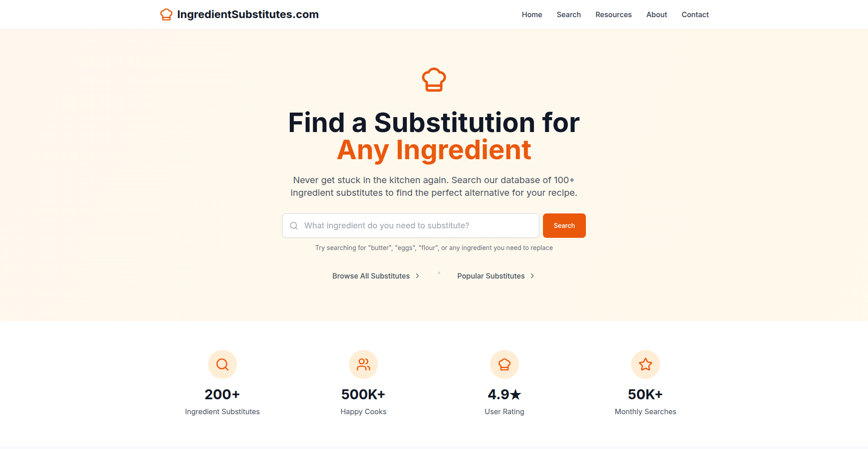Image resolution: width=868 pixels, height=449 pixels.
Task: Click the chef hat logo icon in header
Action: pyautogui.click(x=166, y=14)
